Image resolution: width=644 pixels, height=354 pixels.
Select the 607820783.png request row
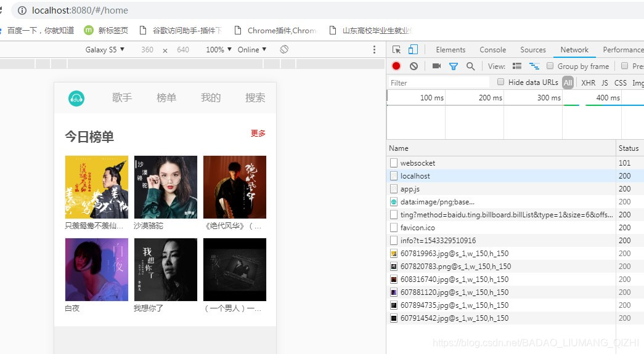515,266
